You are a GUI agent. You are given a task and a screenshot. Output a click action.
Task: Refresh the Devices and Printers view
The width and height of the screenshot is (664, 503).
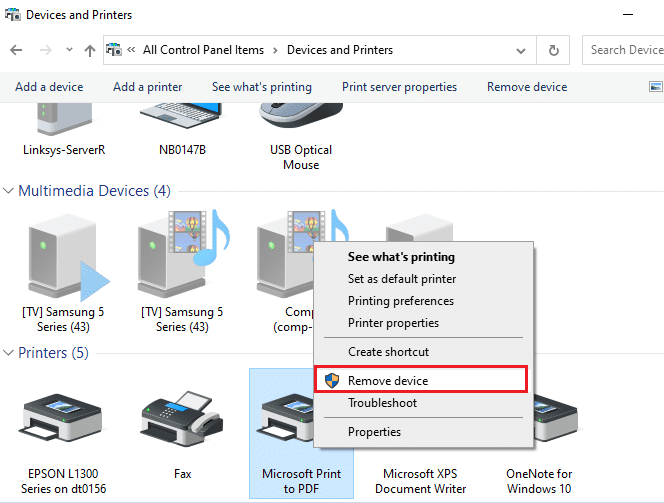553,50
